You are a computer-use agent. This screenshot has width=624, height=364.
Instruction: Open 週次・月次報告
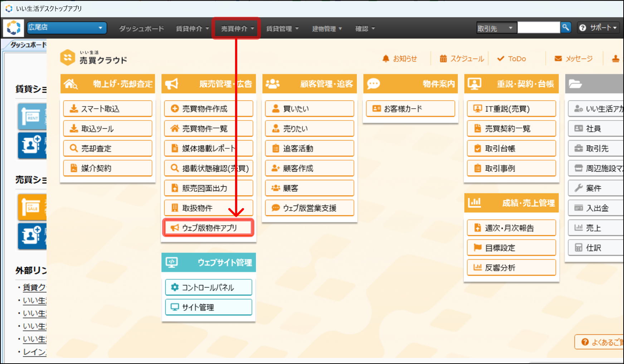tap(511, 228)
